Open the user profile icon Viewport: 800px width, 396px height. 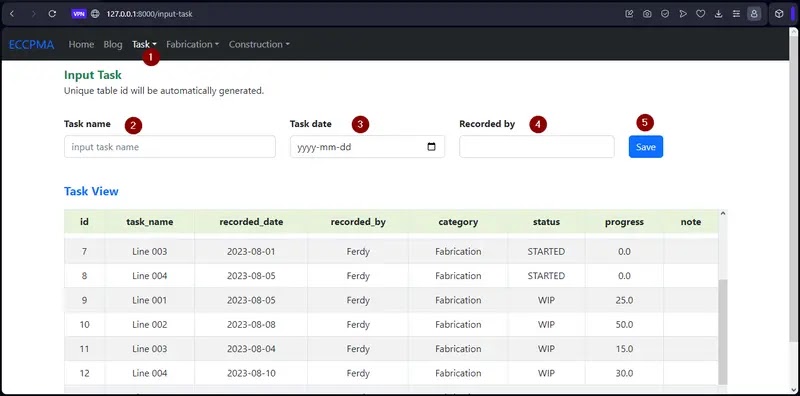(754, 14)
